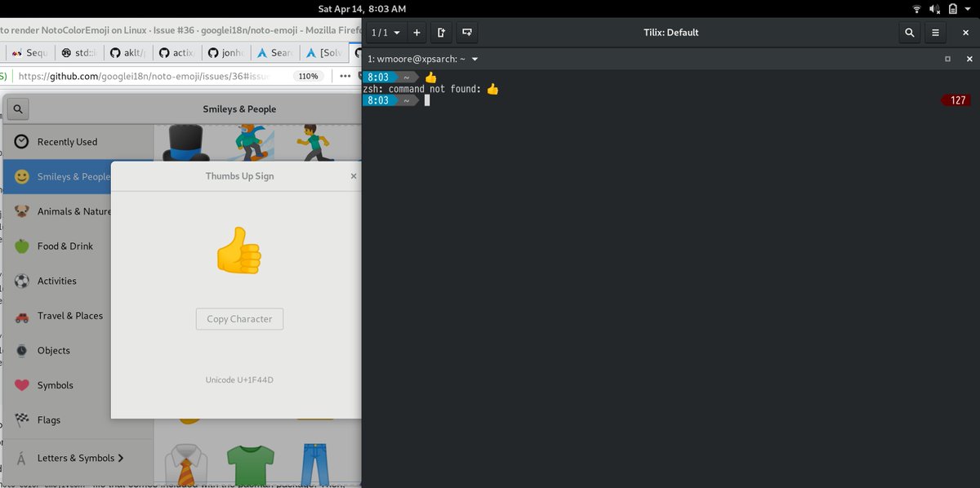The width and height of the screenshot is (980, 488).
Task: Open Animals & Nature category
Action: pos(57,211)
